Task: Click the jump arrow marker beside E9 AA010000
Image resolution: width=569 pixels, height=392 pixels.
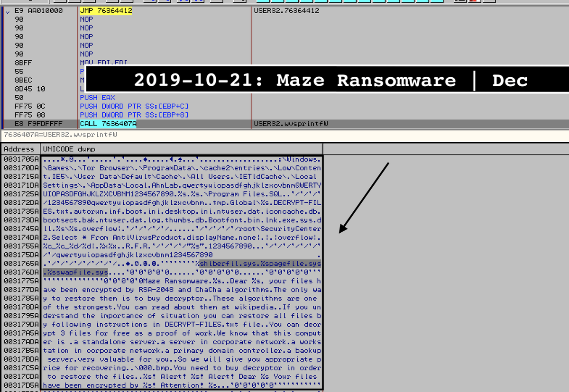Action: click(7, 11)
